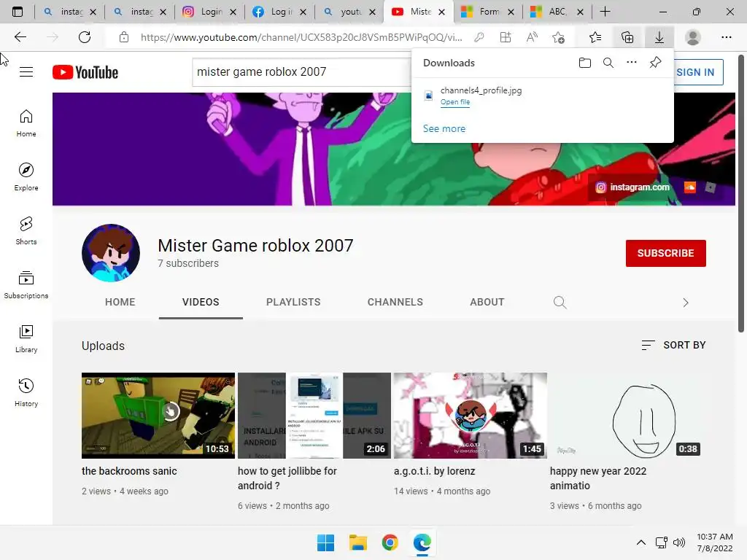Switch to the HOME channel tab
747x560 pixels.
(120, 302)
